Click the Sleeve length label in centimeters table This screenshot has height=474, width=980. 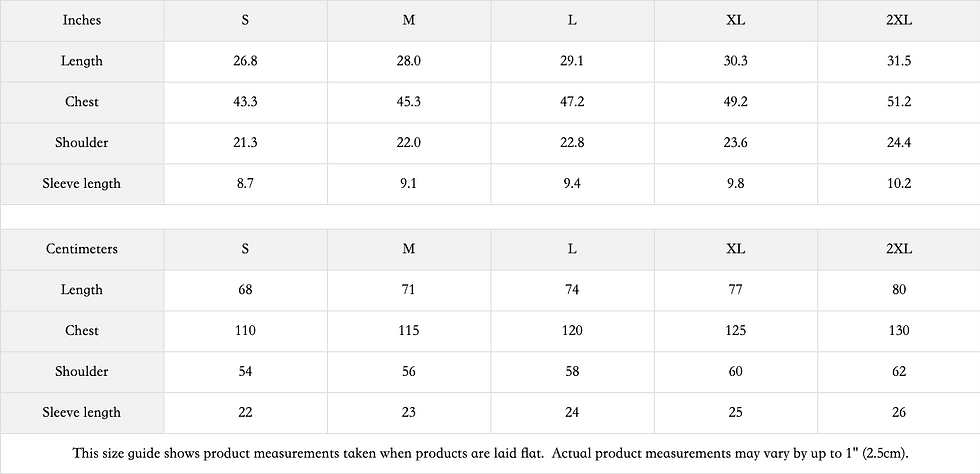tap(82, 413)
